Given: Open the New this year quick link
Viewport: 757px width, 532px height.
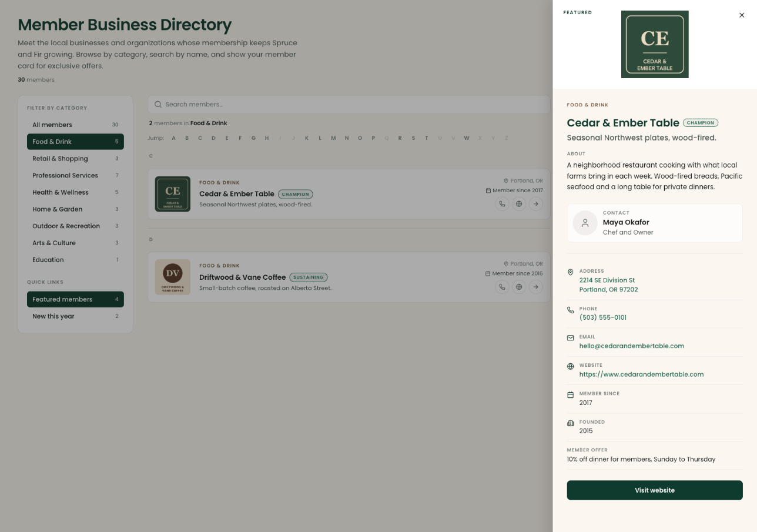Looking at the screenshot, I should coord(75,316).
